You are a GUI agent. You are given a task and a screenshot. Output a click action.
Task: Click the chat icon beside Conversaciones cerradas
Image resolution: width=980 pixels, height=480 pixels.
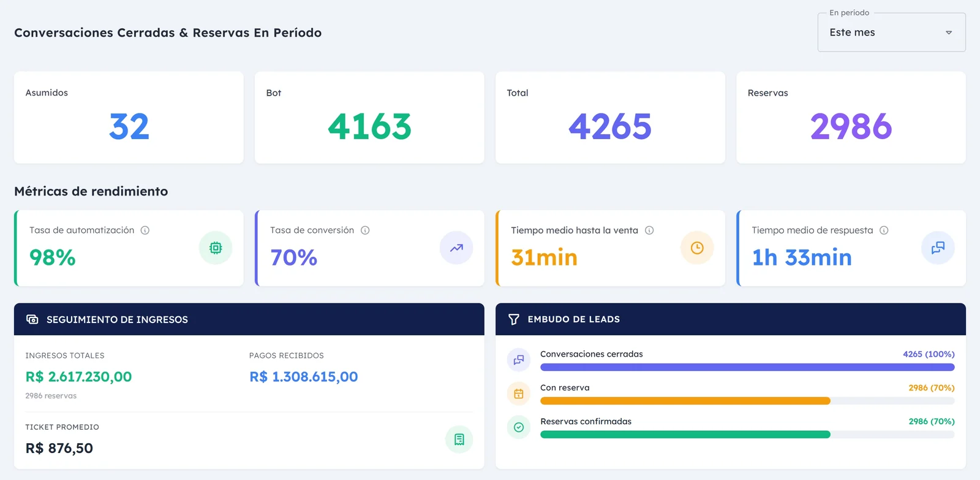point(519,360)
